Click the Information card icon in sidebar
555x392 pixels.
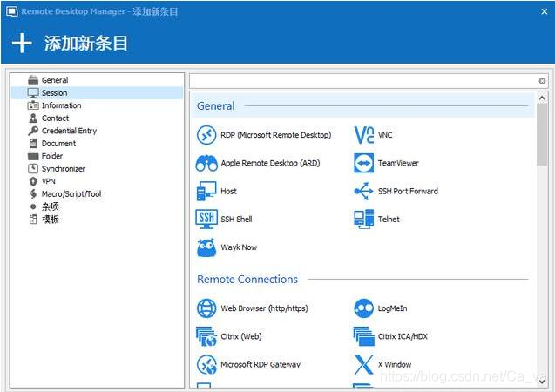33,105
